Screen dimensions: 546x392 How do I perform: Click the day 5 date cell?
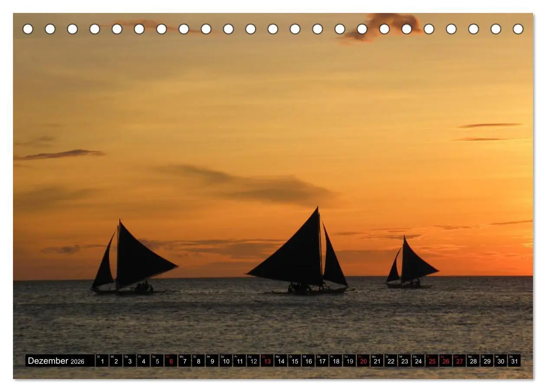click(157, 360)
